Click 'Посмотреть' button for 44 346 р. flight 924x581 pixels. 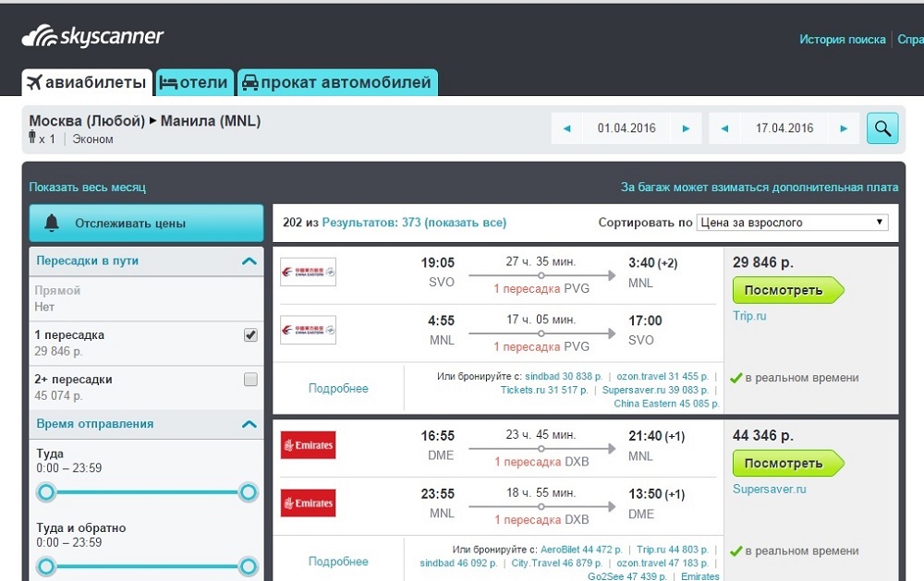click(x=788, y=463)
